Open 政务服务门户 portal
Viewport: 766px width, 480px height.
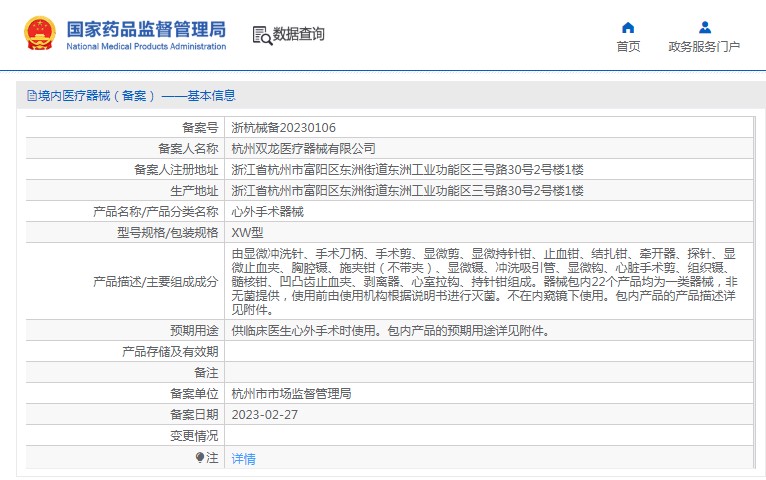[704, 46]
